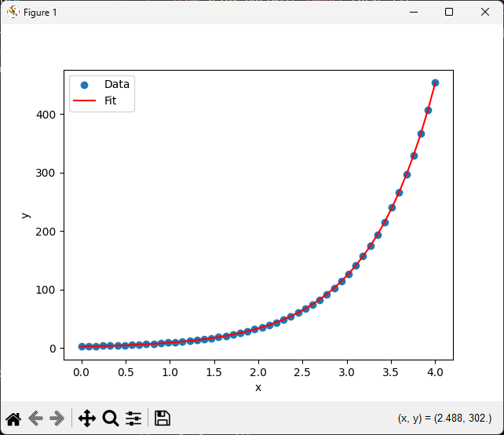Save the figure with floppy disk icon
504x435 pixels.
tap(163, 419)
